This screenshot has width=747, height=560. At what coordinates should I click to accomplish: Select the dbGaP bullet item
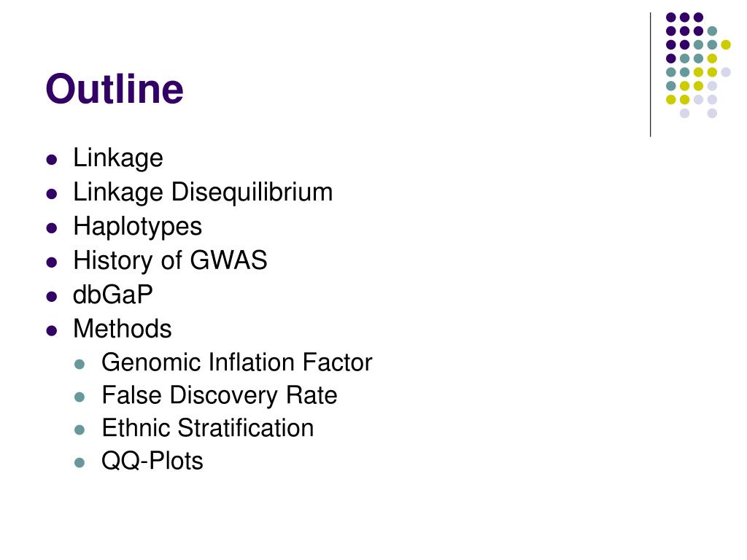point(112,295)
